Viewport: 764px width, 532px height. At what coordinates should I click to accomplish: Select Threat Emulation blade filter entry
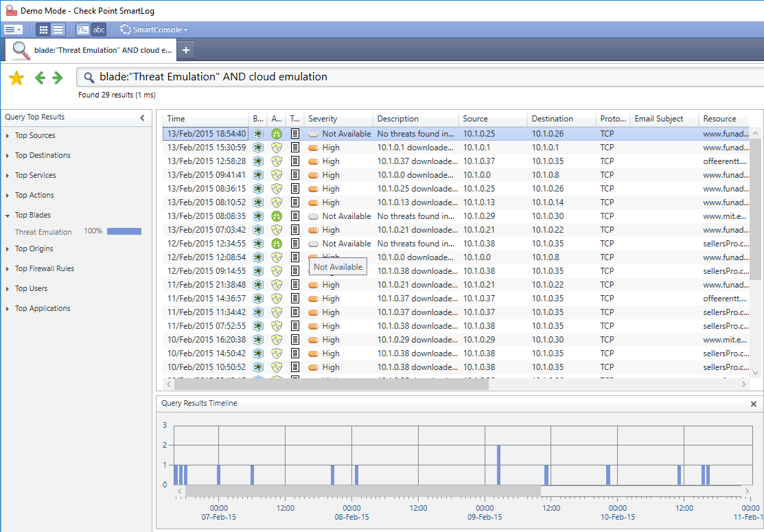(x=43, y=232)
